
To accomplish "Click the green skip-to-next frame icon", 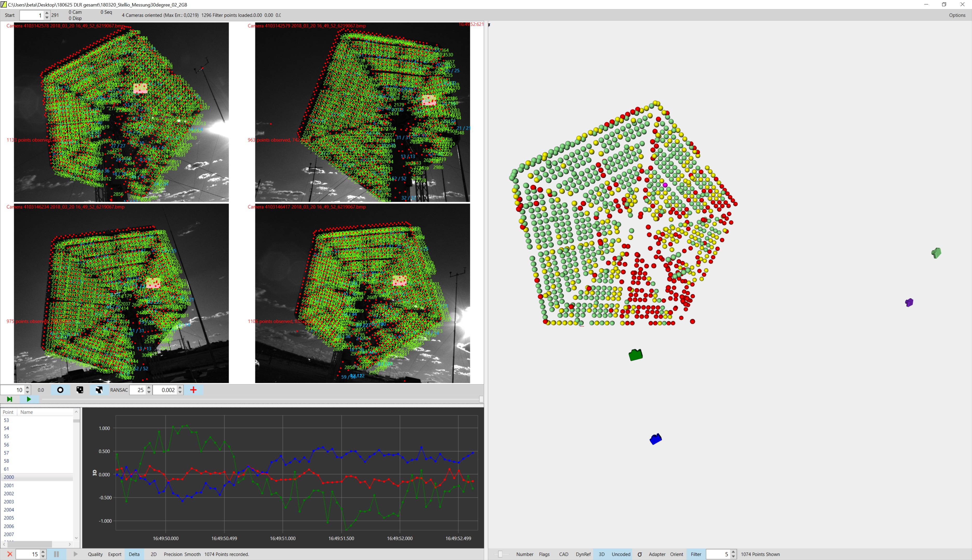I will tap(10, 399).
